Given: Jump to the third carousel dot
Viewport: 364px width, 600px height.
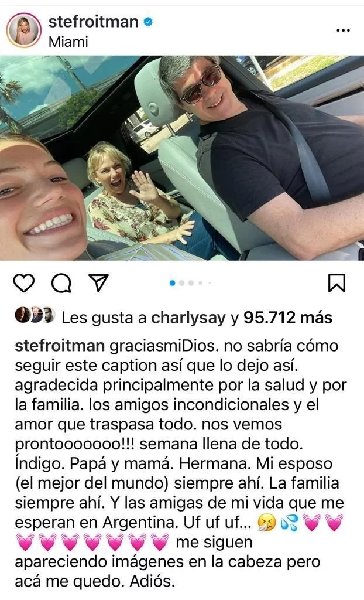Looking at the screenshot, I should pos(191,283).
